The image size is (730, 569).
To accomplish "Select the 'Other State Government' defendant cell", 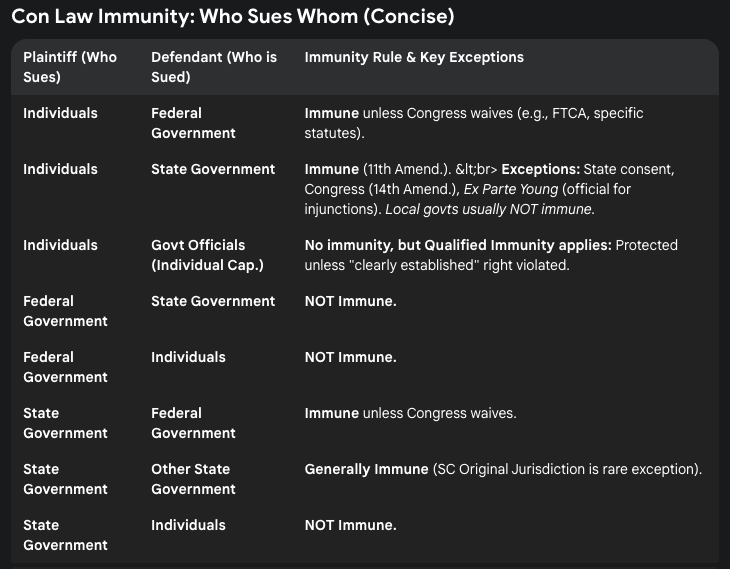I will (x=193, y=479).
